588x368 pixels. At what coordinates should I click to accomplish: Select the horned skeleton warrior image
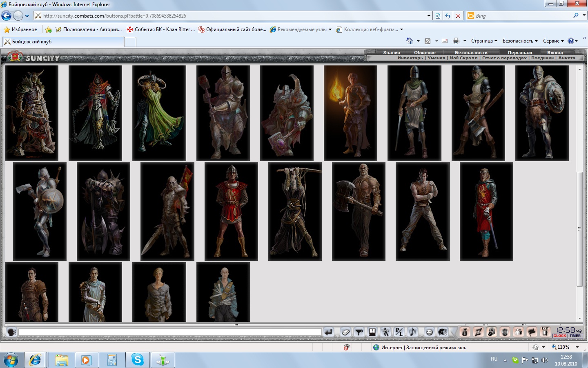tap(32, 113)
